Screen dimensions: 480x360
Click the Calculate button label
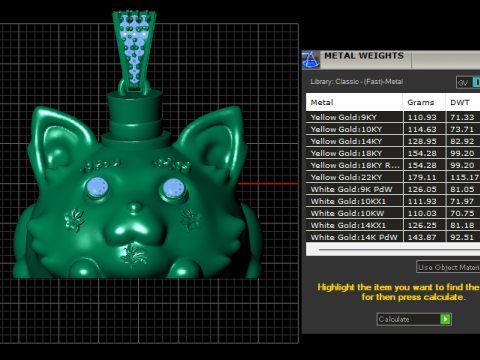[394, 319]
